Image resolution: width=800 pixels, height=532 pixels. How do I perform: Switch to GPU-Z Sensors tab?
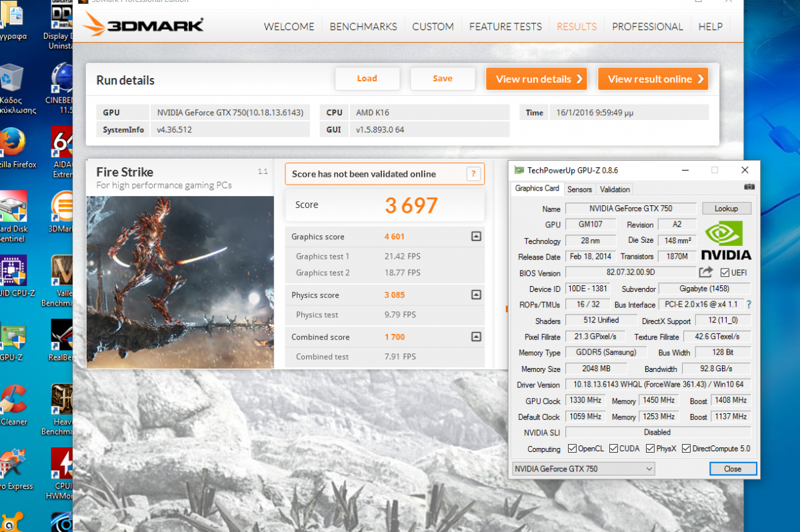(x=579, y=189)
